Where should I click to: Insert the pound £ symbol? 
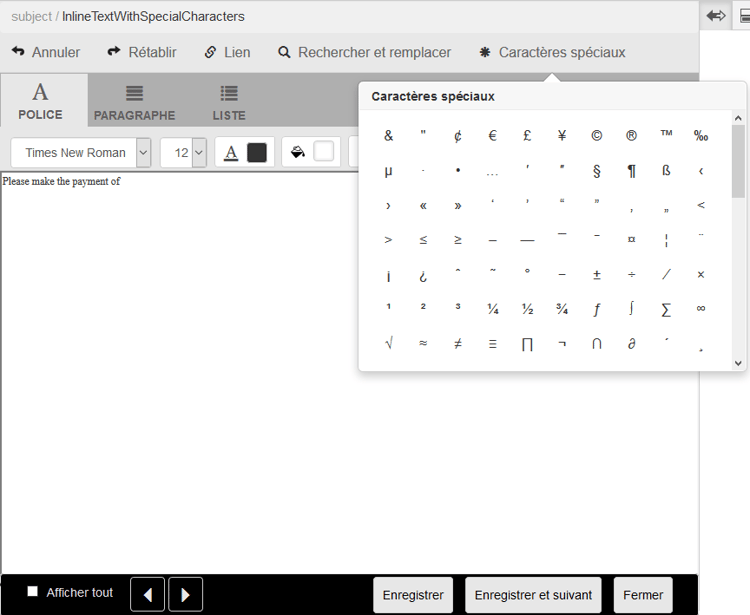527,136
